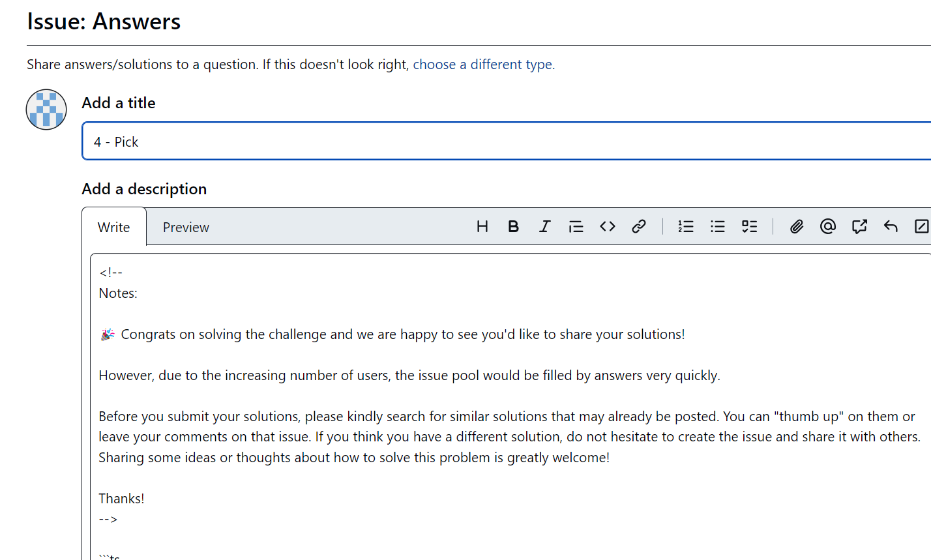This screenshot has height=560, width=931.
Task: Click the '<!--' comment opening line
Action: [x=111, y=273]
